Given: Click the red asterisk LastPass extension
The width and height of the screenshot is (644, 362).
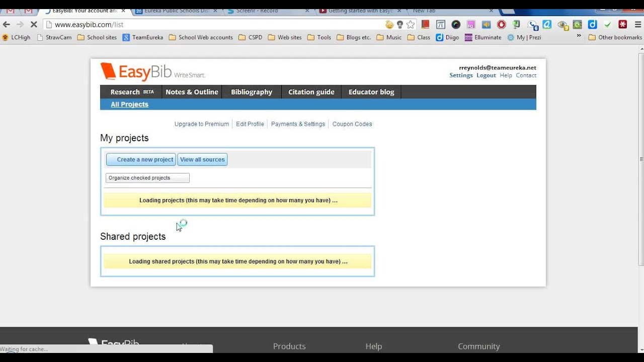Looking at the screenshot, I should tap(623, 24).
